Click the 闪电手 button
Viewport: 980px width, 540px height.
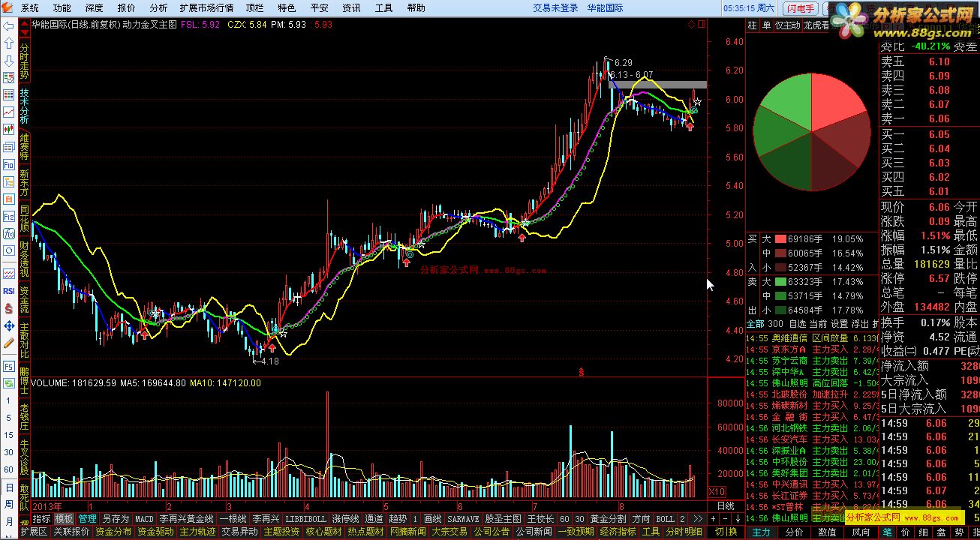coord(801,8)
